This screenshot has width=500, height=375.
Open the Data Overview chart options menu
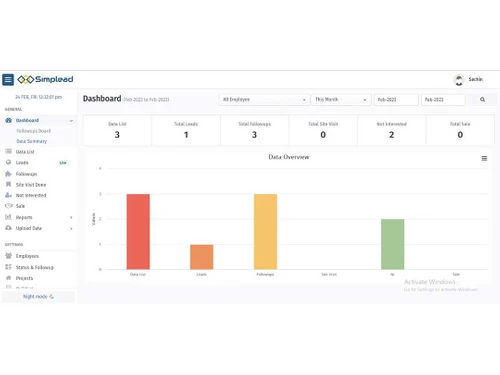[x=484, y=158]
